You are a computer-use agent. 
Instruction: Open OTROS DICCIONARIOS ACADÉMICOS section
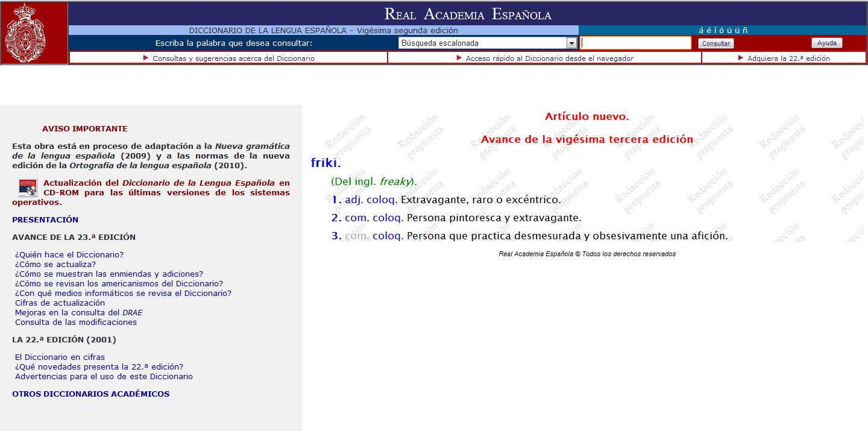pyautogui.click(x=90, y=394)
